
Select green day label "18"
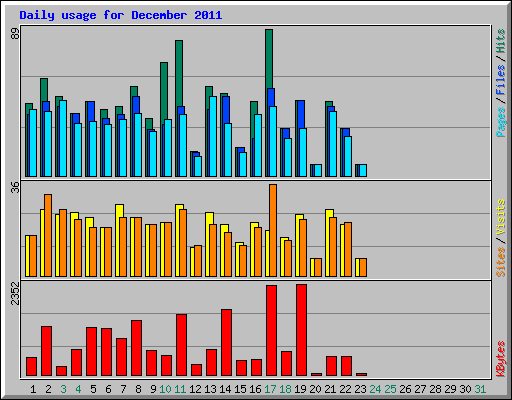tap(285, 389)
